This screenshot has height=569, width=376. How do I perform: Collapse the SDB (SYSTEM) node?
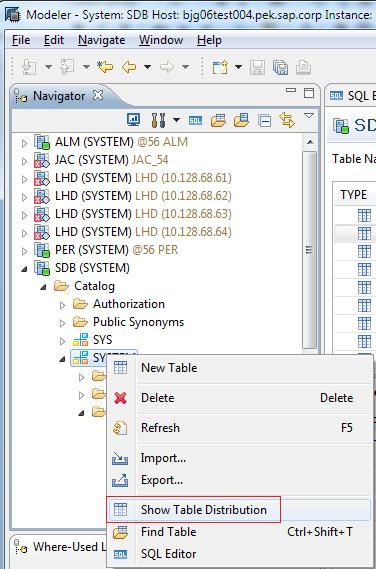(x=24, y=269)
